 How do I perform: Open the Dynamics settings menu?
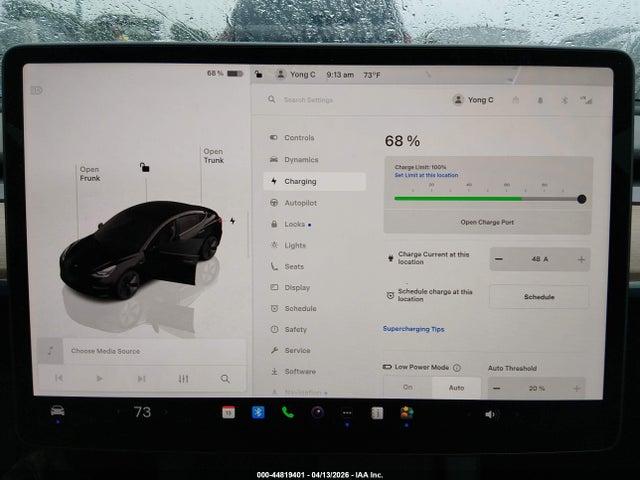click(294, 160)
